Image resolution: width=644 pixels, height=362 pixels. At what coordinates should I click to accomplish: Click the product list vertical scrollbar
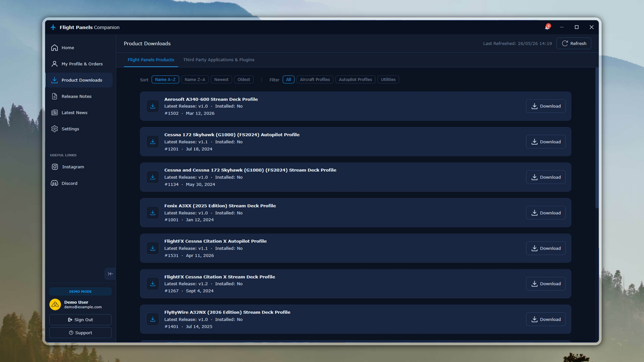(x=596, y=138)
